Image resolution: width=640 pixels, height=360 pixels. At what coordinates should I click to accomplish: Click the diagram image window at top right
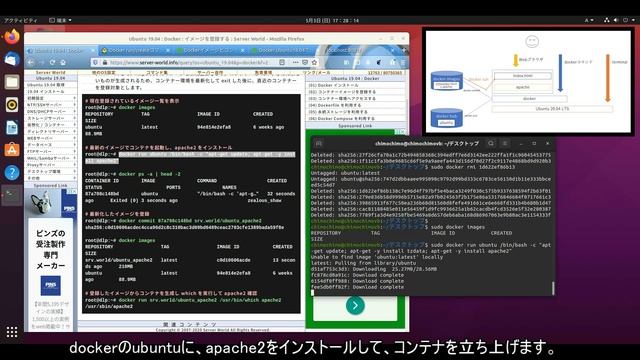tap(528, 82)
